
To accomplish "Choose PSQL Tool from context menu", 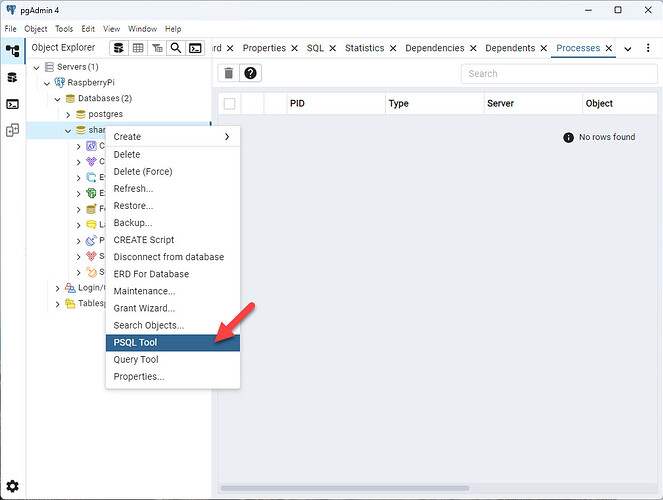I will [x=173, y=343].
